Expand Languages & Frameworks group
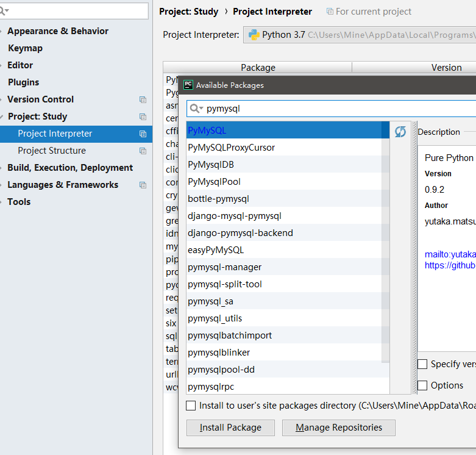 [x=1, y=185]
